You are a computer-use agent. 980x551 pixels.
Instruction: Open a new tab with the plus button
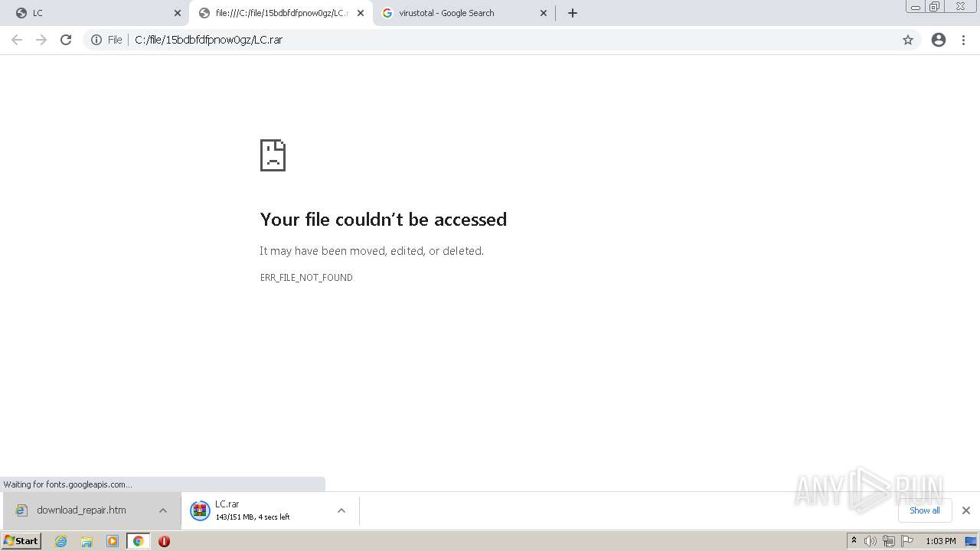coord(573,13)
